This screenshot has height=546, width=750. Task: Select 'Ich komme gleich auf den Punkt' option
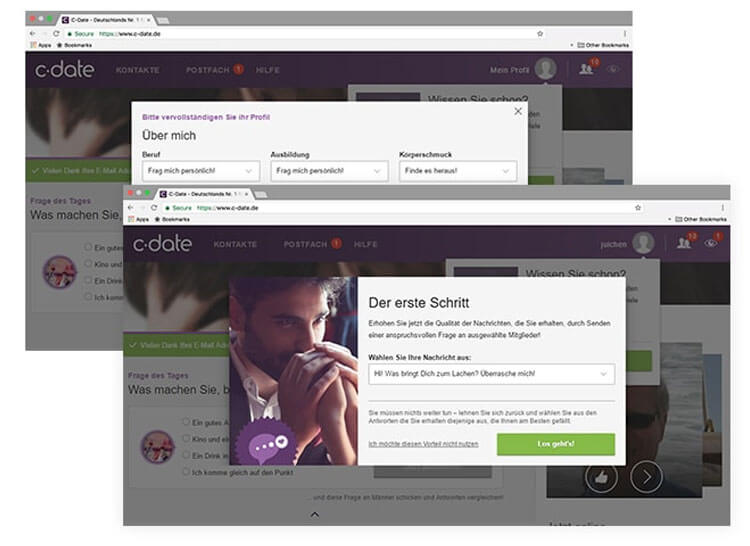point(187,472)
